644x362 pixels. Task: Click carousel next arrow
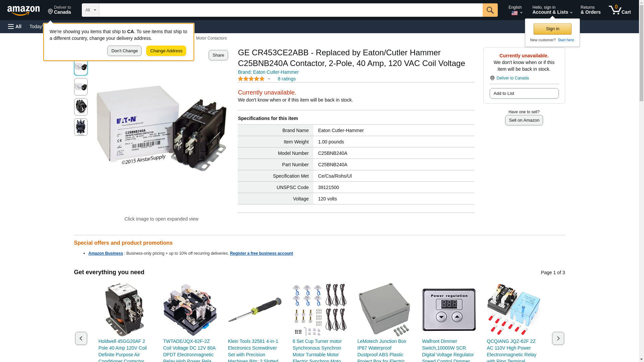coord(558,339)
